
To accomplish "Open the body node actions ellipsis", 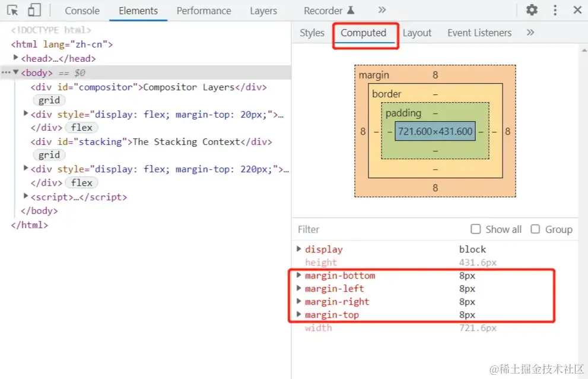I will pos(5,72).
